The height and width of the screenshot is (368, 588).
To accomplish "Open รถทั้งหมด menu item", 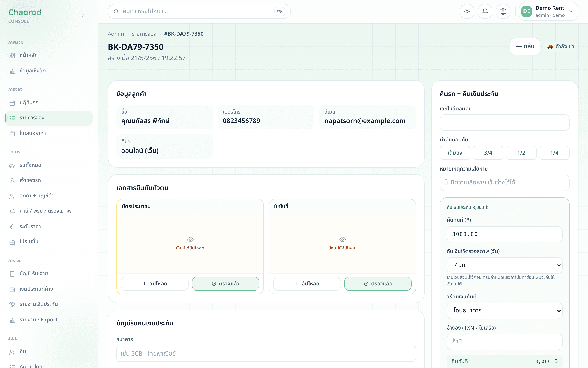I will (x=49, y=166).
